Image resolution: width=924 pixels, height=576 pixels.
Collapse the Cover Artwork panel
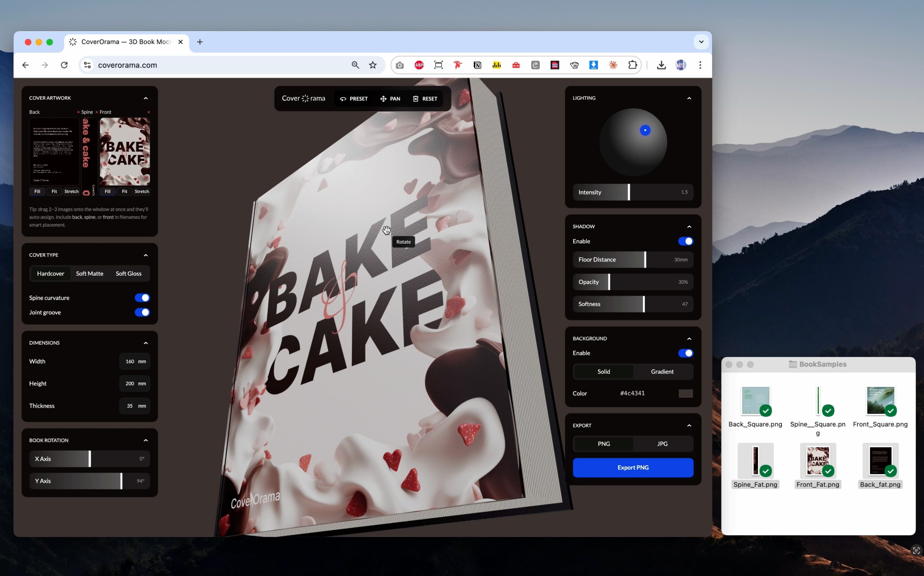pos(146,98)
